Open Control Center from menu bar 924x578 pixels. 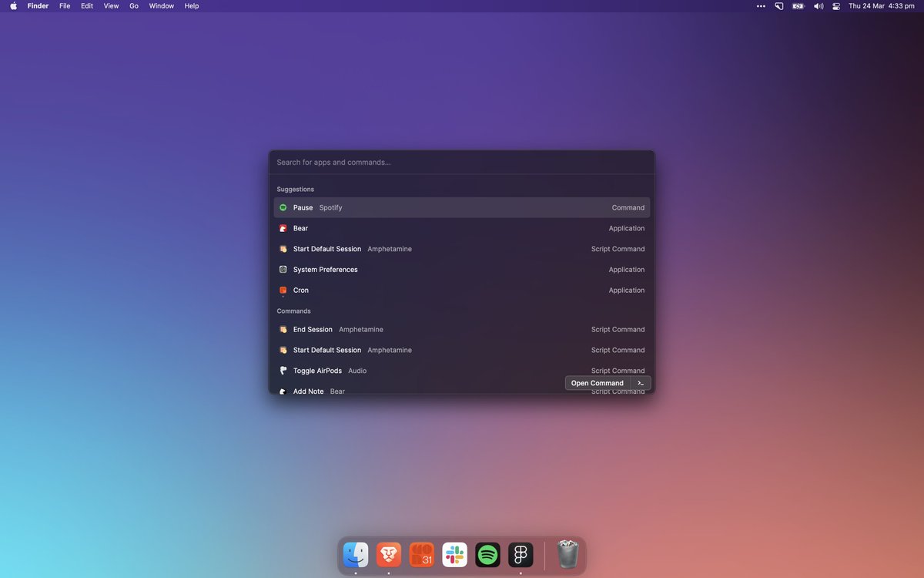[836, 6]
